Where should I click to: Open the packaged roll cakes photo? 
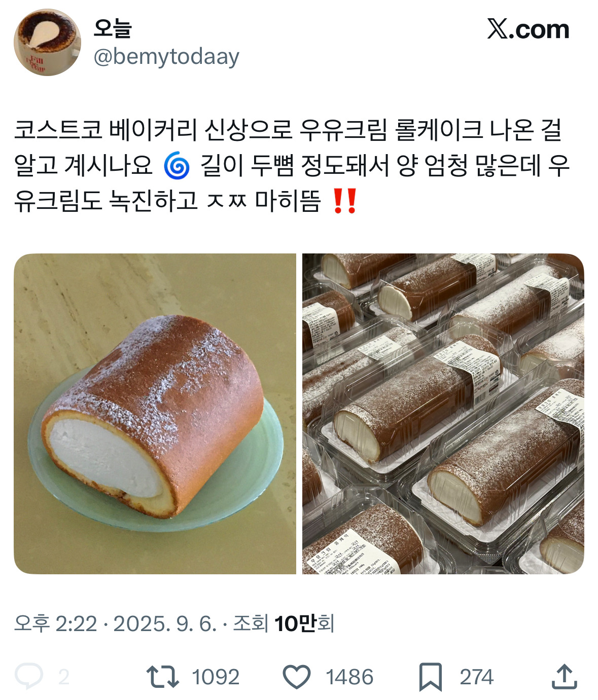click(x=443, y=414)
